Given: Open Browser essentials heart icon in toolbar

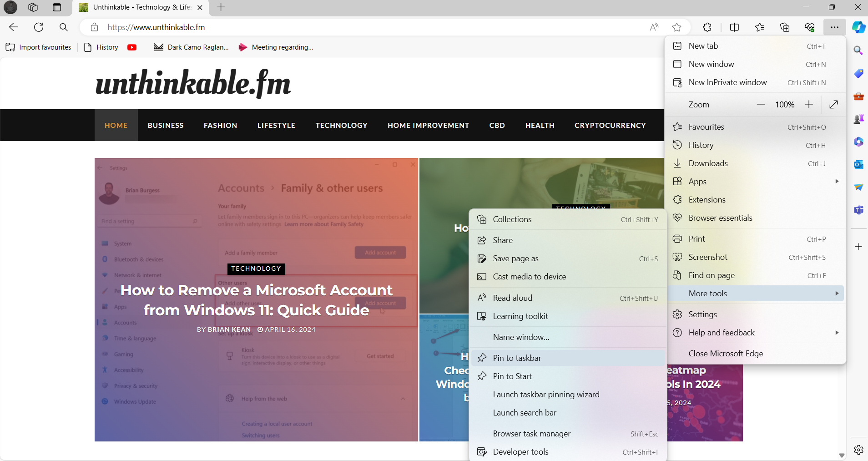Looking at the screenshot, I should tap(810, 27).
